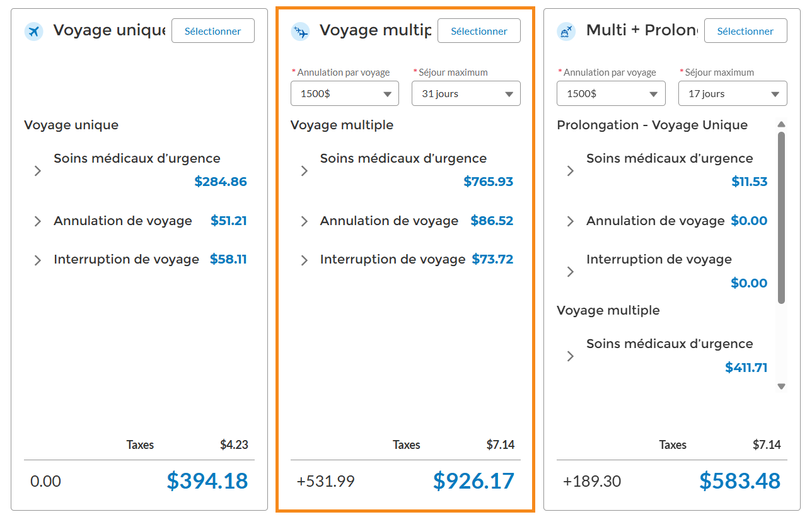Open the 17 jours séjour maximum dropdown

tap(733, 93)
